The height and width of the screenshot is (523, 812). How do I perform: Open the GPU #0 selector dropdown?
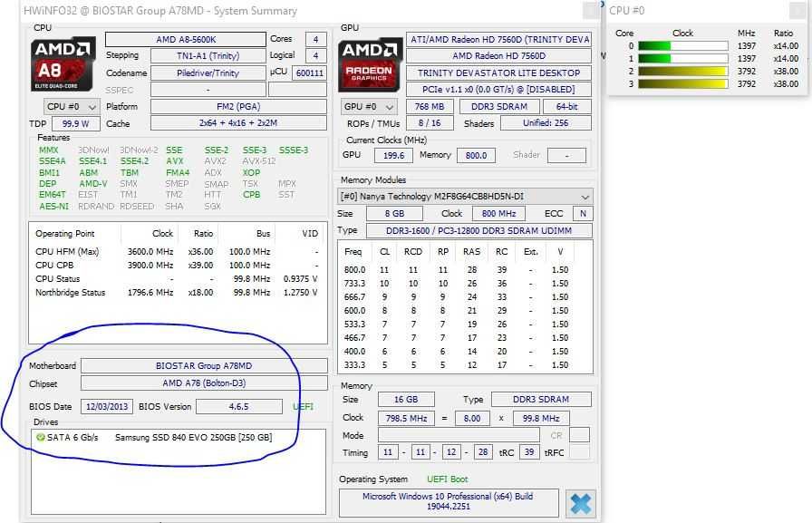(x=369, y=107)
